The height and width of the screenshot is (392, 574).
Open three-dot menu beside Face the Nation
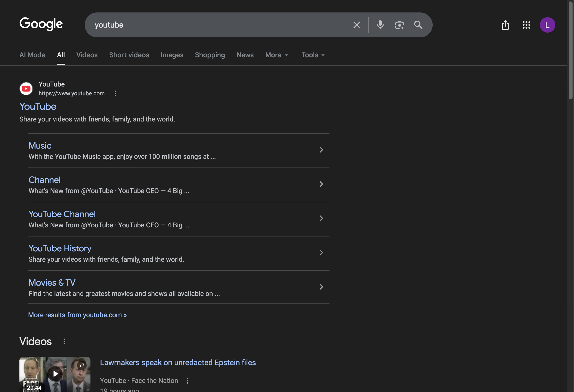point(188,381)
